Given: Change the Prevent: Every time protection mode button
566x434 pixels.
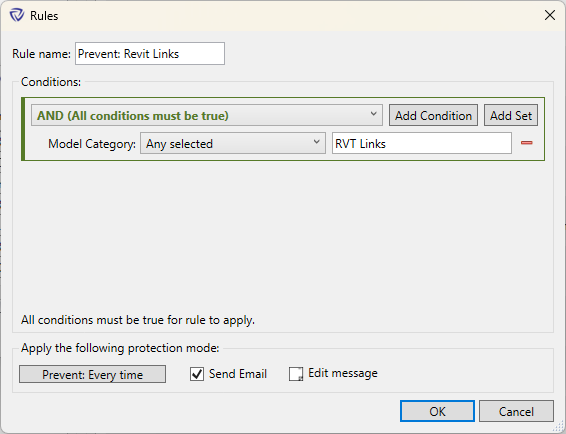Looking at the screenshot, I should (x=92, y=374).
